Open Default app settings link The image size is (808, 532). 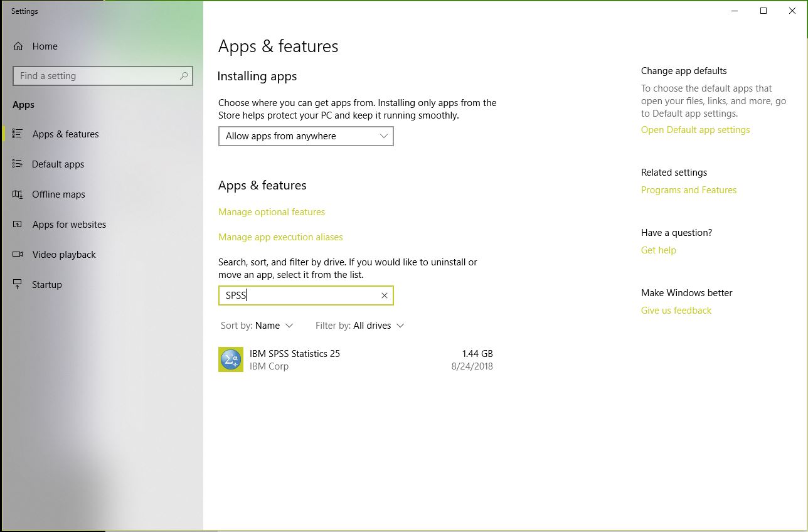click(x=695, y=130)
